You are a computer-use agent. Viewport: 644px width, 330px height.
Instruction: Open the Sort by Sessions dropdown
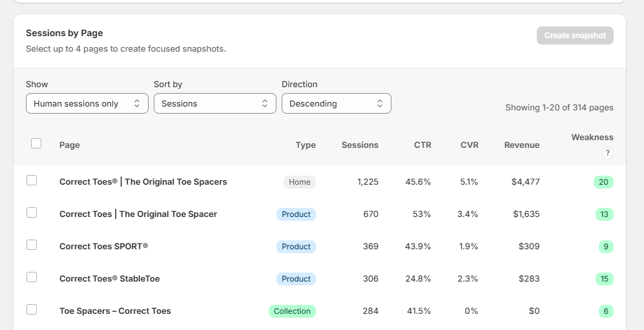click(215, 103)
